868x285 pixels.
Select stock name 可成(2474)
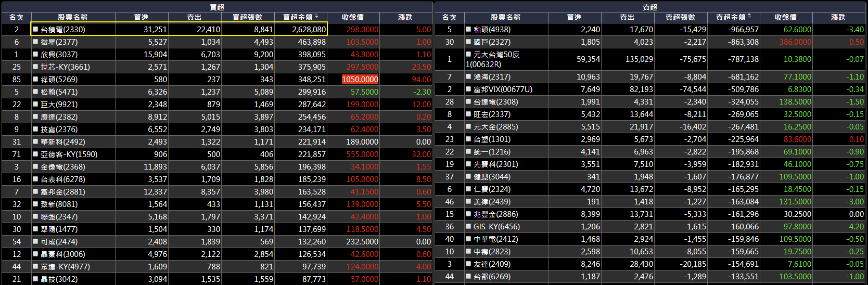[x=59, y=242]
